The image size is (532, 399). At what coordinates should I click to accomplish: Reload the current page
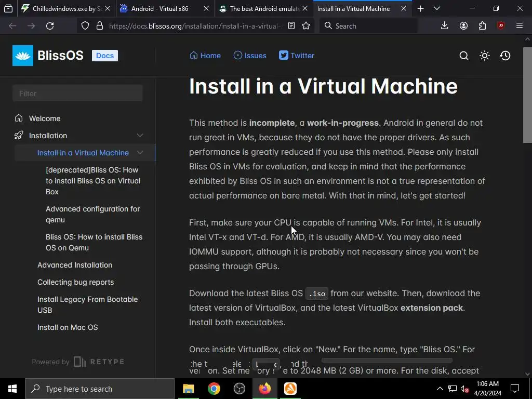tap(50, 26)
